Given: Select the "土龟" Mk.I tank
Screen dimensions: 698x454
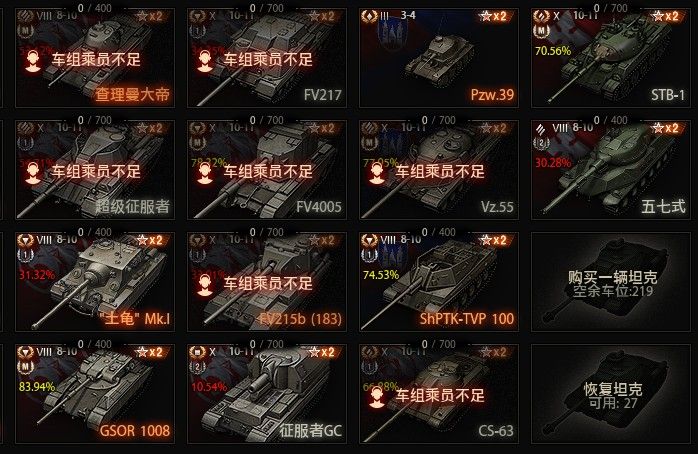Looking at the screenshot, I should pos(95,282).
